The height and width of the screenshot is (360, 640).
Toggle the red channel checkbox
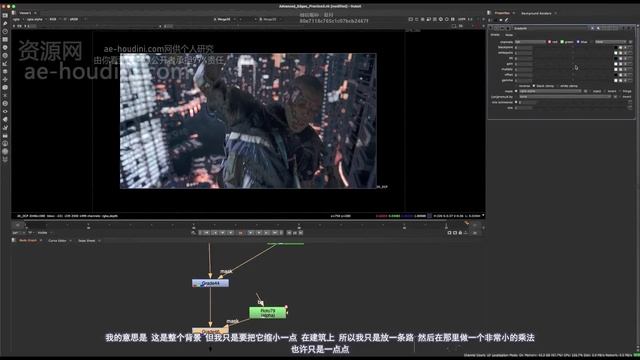tap(549, 42)
